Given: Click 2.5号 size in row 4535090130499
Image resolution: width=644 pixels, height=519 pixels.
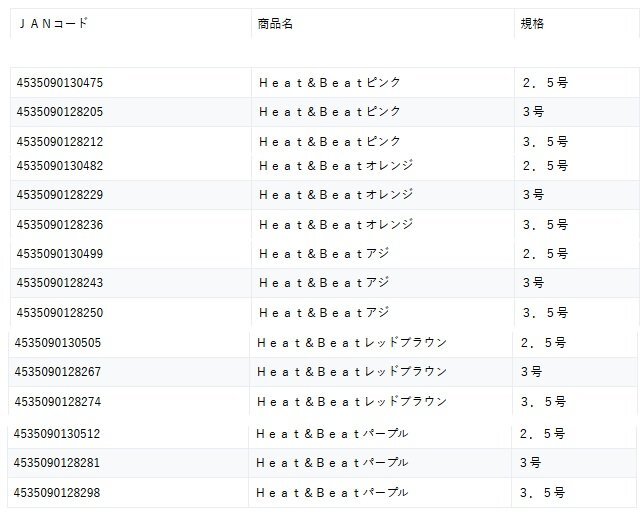Looking at the screenshot, I should 545,254.
